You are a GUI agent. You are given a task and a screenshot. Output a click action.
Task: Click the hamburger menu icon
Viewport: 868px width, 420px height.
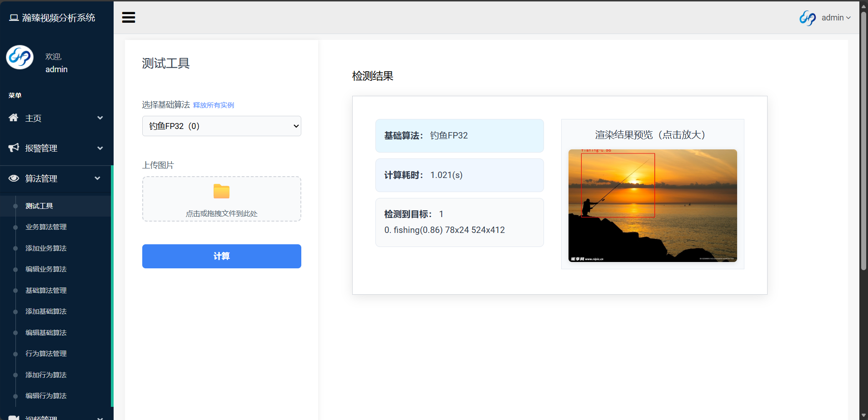click(129, 17)
